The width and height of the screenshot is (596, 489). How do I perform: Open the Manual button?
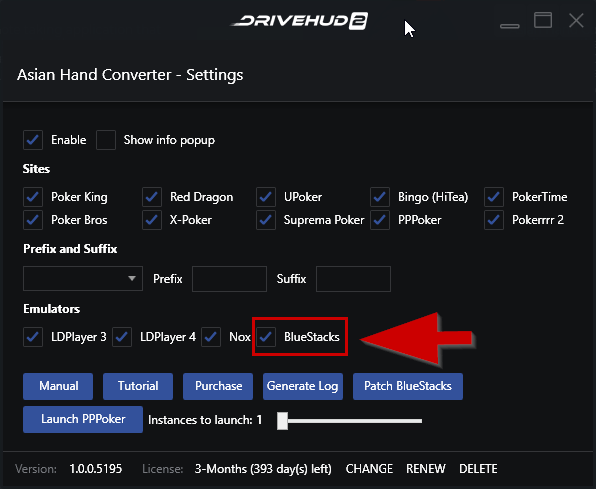pos(58,386)
